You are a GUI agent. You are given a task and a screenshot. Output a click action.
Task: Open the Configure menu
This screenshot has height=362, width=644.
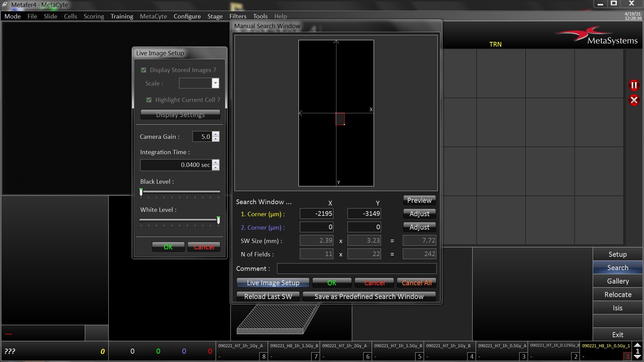(187, 16)
